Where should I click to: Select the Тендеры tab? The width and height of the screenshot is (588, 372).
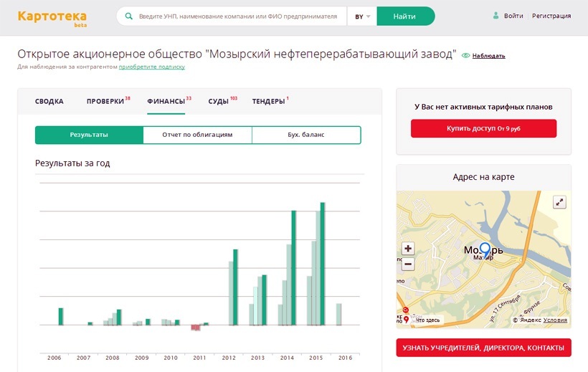pos(268,101)
